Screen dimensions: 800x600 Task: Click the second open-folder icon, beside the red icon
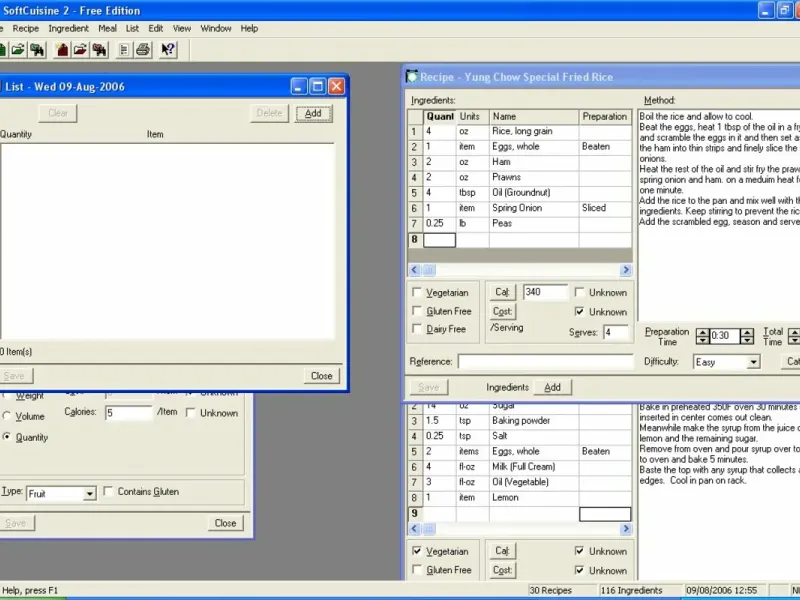coord(81,49)
